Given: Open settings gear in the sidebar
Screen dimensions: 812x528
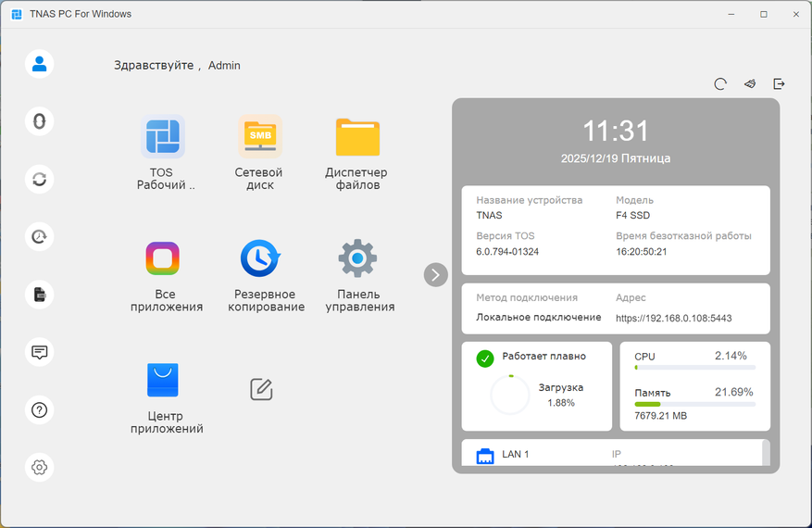Looking at the screenshot, I should click(40, 468).
